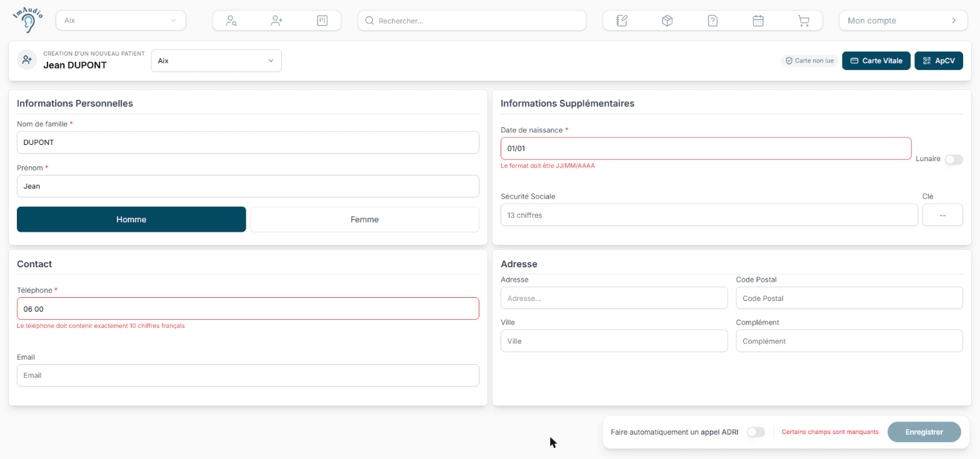The height and width of the screenshot is (459, 980).
Task: Click the 'Informations Supplémentaires' heading
Action: (x=567, y=104)
